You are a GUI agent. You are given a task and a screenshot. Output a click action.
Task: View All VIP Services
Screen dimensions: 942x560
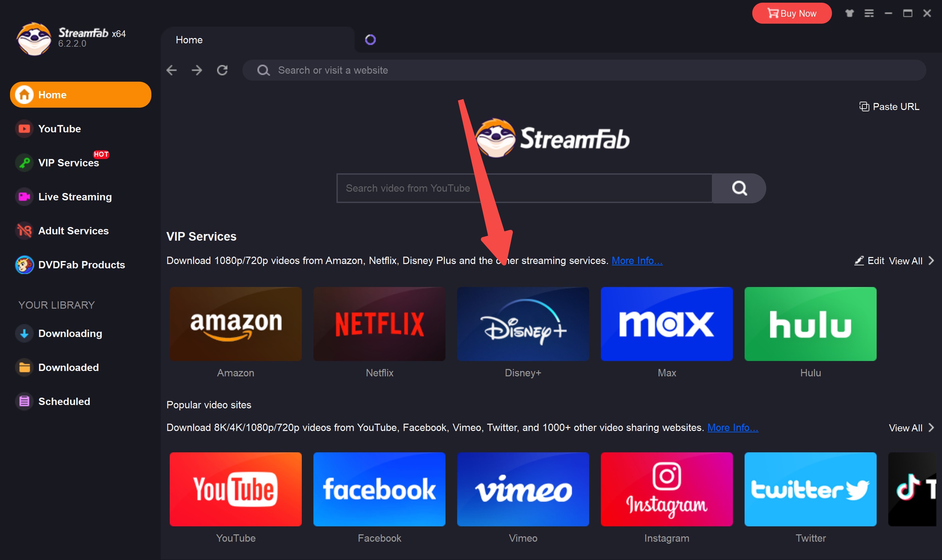911,261
